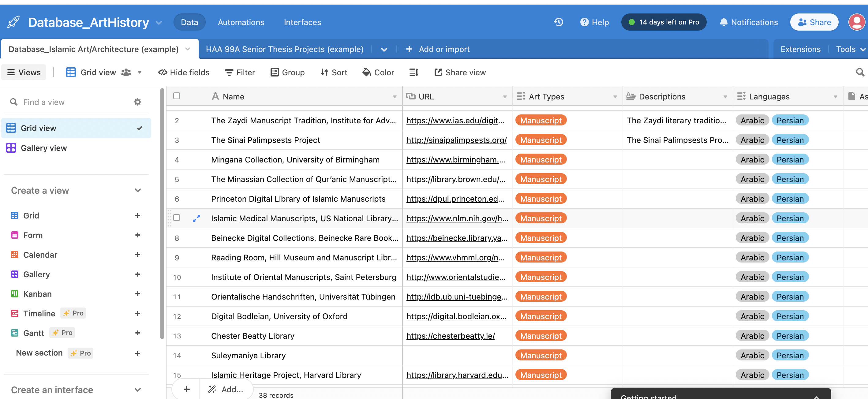868x399 pixels.
Task: Expand record 7 with the arrows icon
Action: coord(196,218)
